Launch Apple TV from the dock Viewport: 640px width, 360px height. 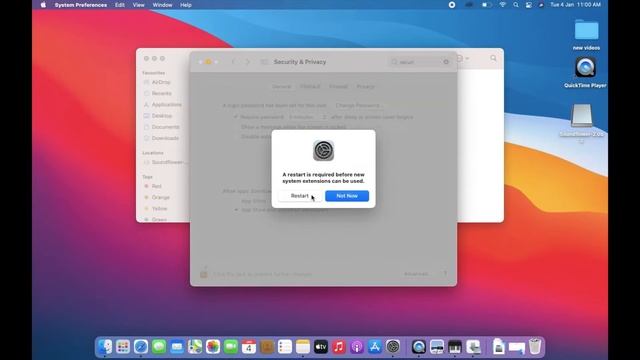321,347
